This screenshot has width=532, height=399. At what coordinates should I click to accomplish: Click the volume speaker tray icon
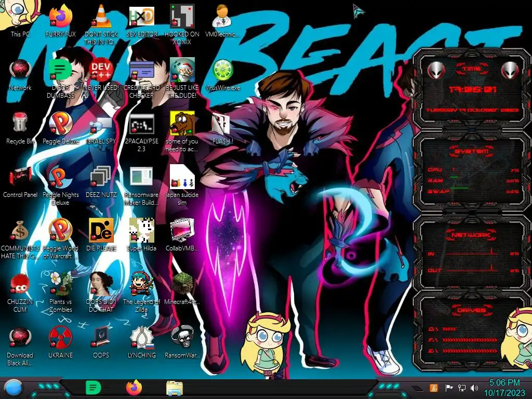coord(474,388)
